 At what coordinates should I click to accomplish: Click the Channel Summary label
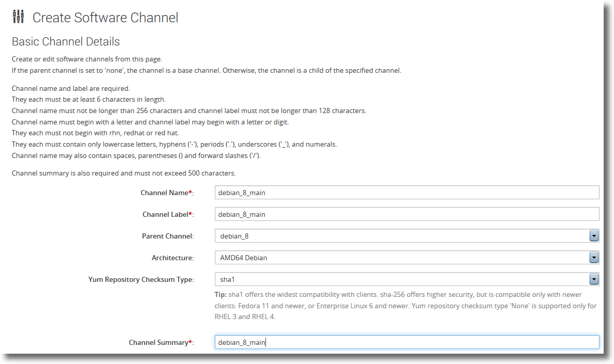(161, 342)
